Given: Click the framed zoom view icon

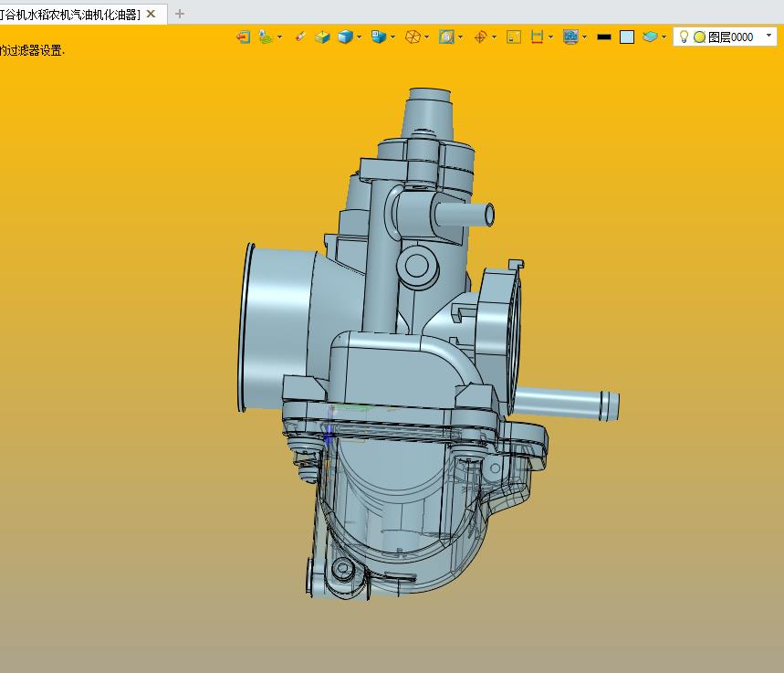Looking at the screenshot, I should [446, 37].
